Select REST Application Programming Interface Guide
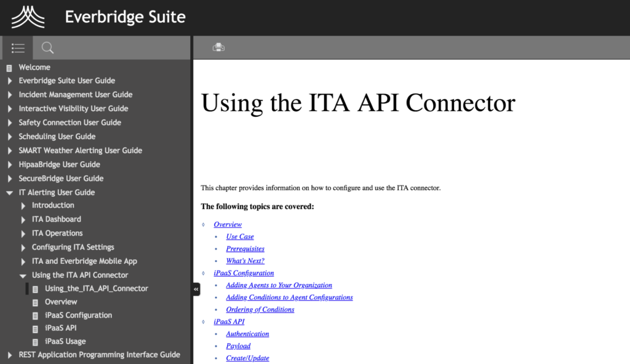Viewport: 630px width, 364px height. 99,354
